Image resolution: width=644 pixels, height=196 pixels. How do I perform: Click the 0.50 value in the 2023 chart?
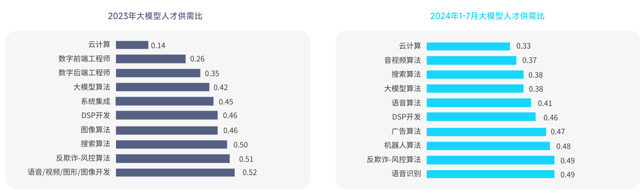[240, 145]
